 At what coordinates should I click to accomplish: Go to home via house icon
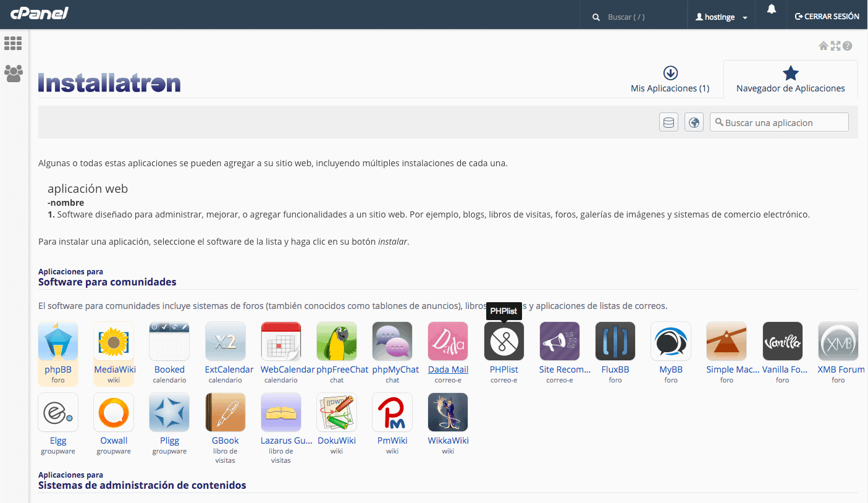tap(824, 46)
